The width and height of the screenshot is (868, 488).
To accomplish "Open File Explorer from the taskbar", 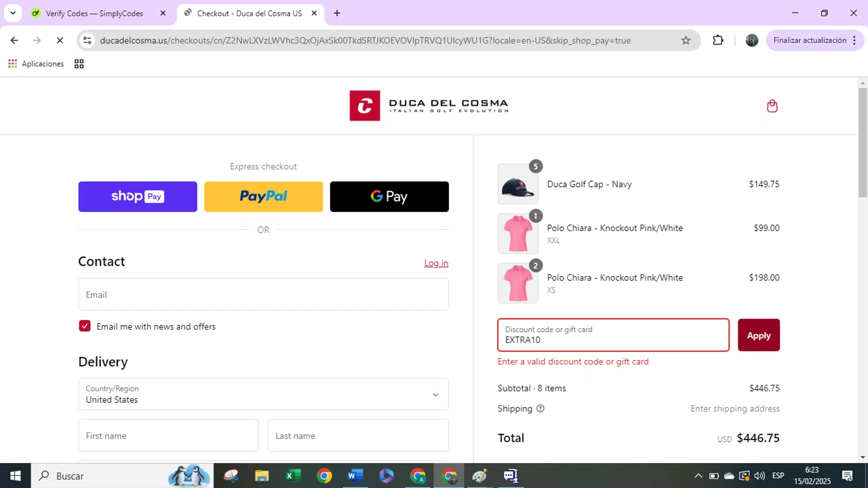I will coord(262,476).
